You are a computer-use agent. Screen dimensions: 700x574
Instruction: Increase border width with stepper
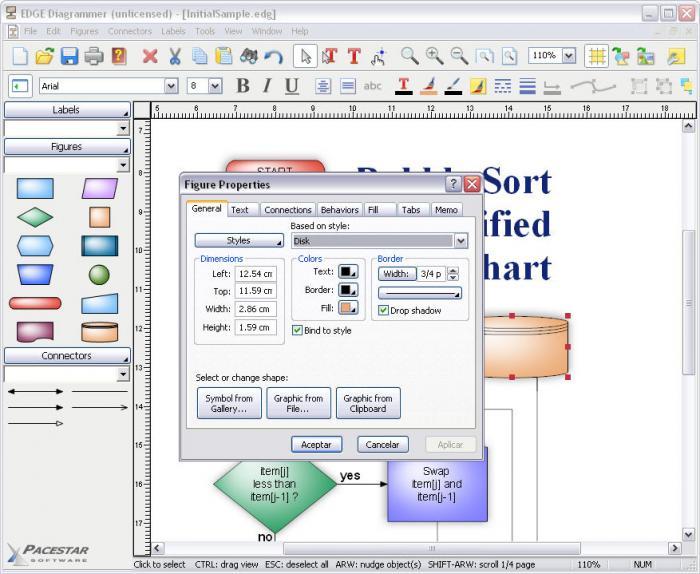[453, 270]
